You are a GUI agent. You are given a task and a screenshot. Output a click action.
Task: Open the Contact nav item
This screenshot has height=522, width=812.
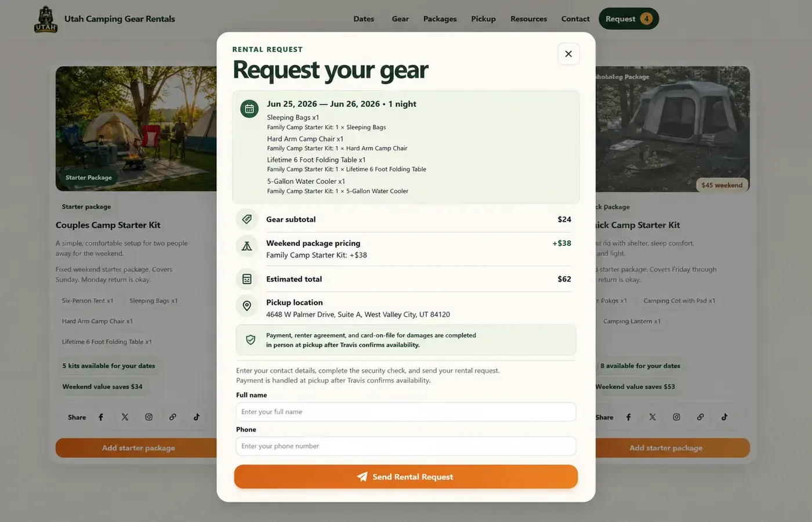pyautogui.click(x=575, y=19)
